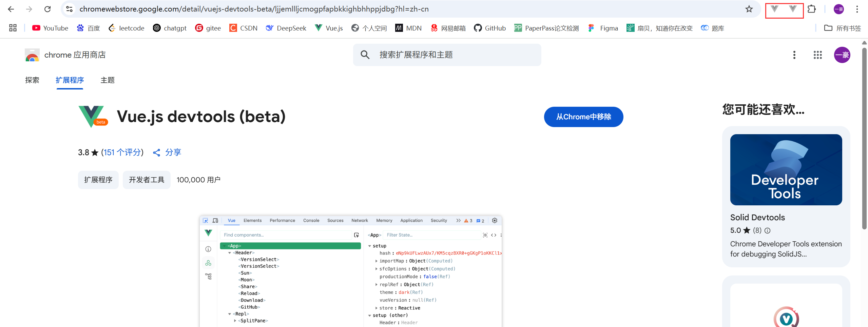Select the 扩展程序 navigation tab
The height and width of the screenshot is (327, 868).
(x=70, y=80)
